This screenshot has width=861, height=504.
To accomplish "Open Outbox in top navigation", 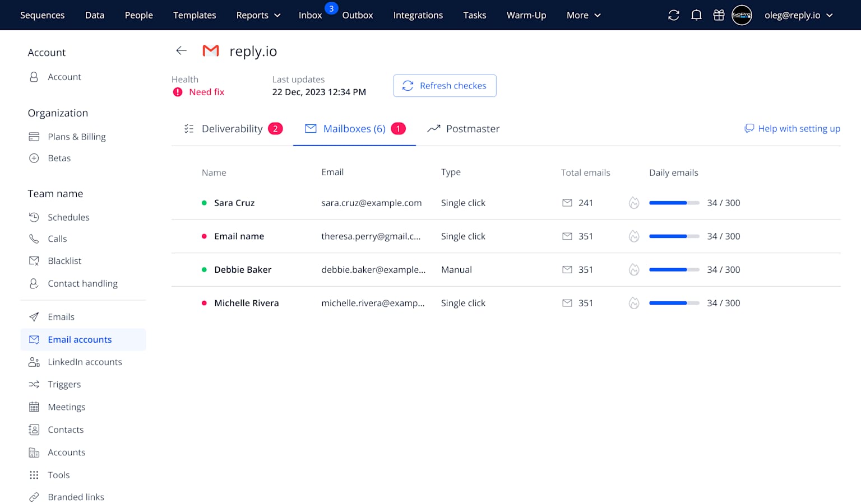I will coord(358,15).
